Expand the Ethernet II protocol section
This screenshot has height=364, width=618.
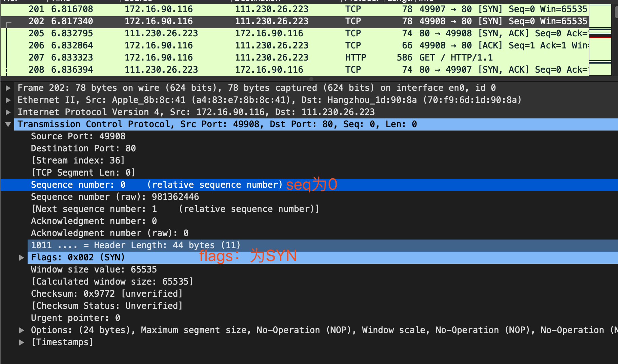(7, 100)
